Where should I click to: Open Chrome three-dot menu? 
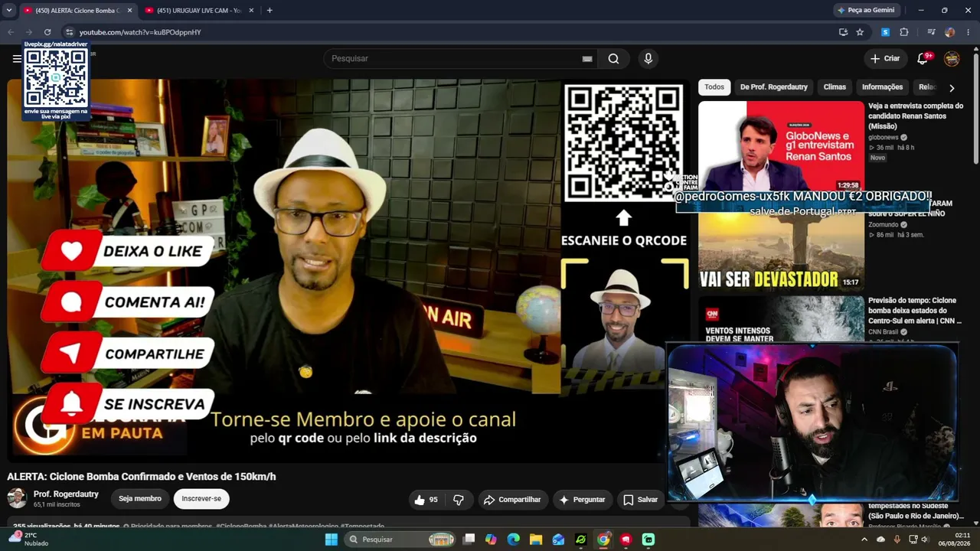point(969,32)
